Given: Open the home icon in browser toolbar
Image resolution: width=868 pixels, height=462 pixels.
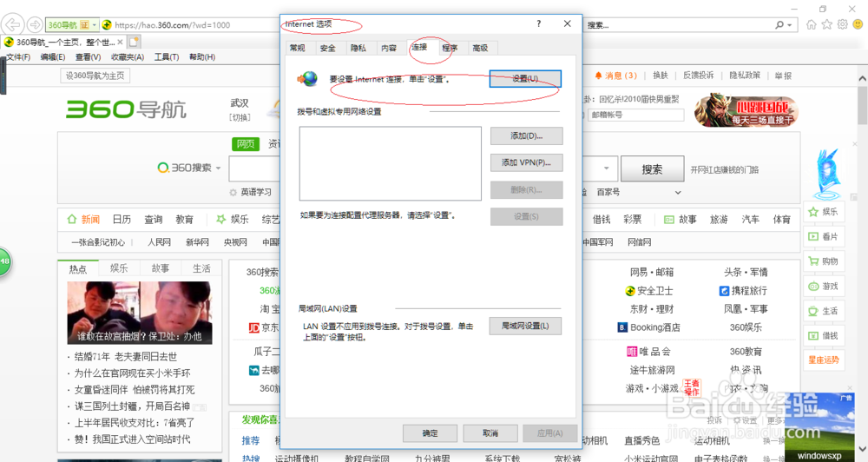Looking at the screenshot, I should (x=811, y=24).
